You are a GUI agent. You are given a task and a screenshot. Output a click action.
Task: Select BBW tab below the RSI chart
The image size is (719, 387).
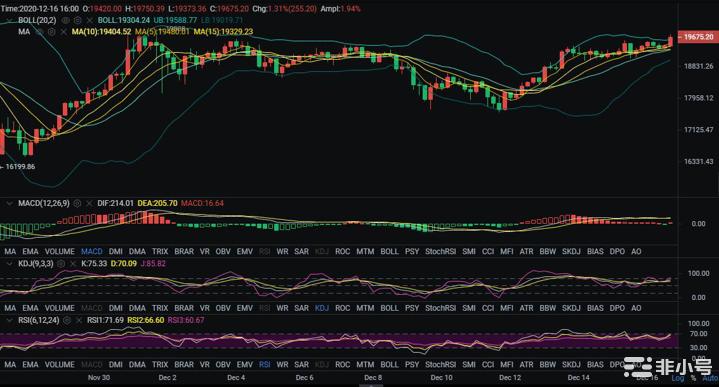(x=548, y=365)
